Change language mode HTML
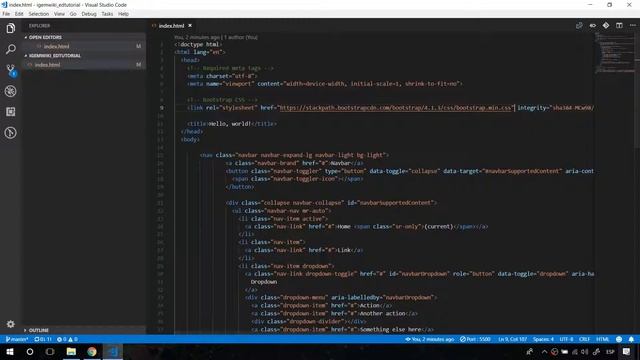Image resolution: width=640 pixels, height=360 pixels. [x=602, y=339]
